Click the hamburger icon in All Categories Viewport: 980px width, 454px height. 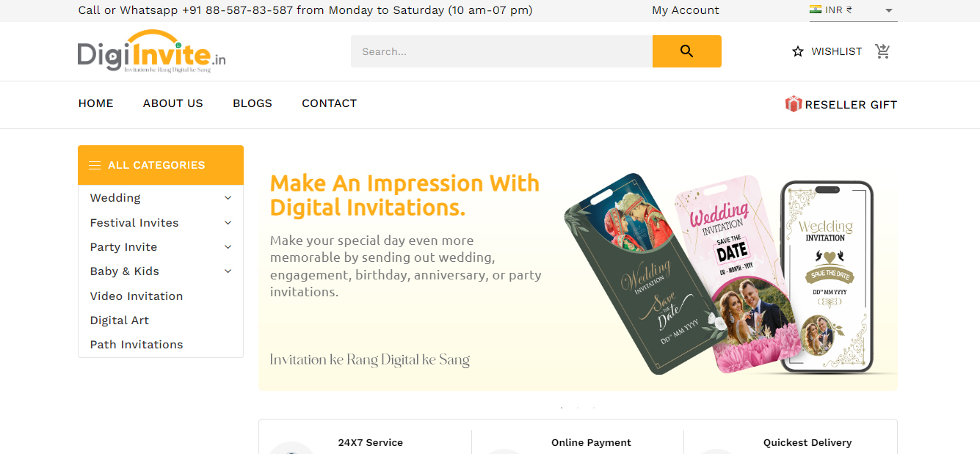click(95, 165)
